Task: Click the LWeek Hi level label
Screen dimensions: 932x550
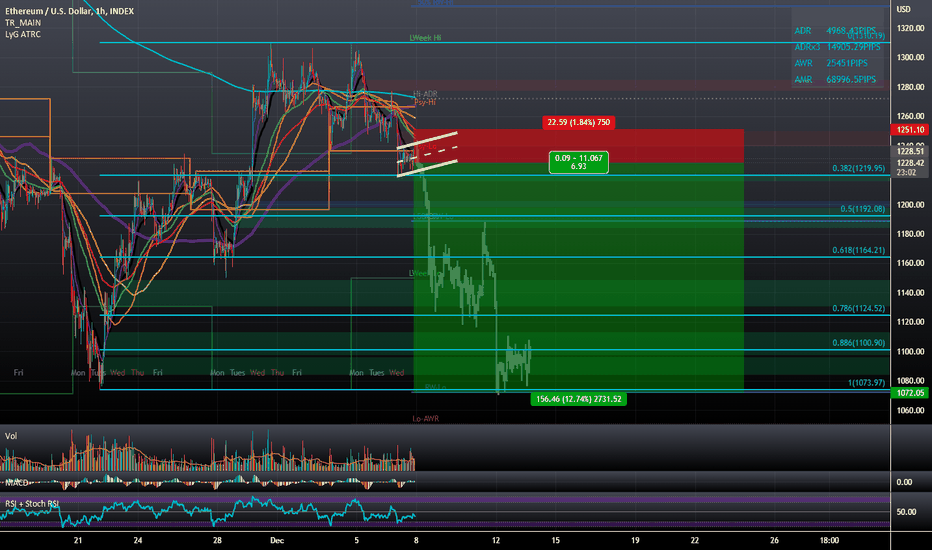Action: pos(425,37)
